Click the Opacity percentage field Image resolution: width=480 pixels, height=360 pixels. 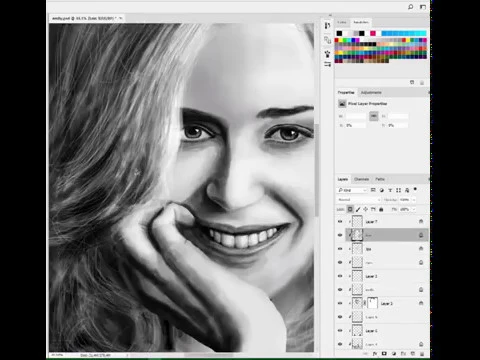click(x=404, y=200)
